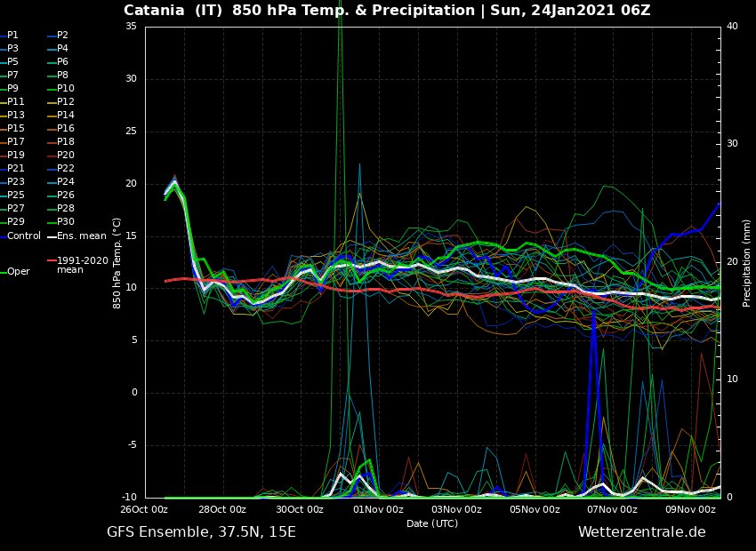The height and width of the screenshot is (551, 756).
Task: Click the P1 legend entry
Action: coord(12,36)
